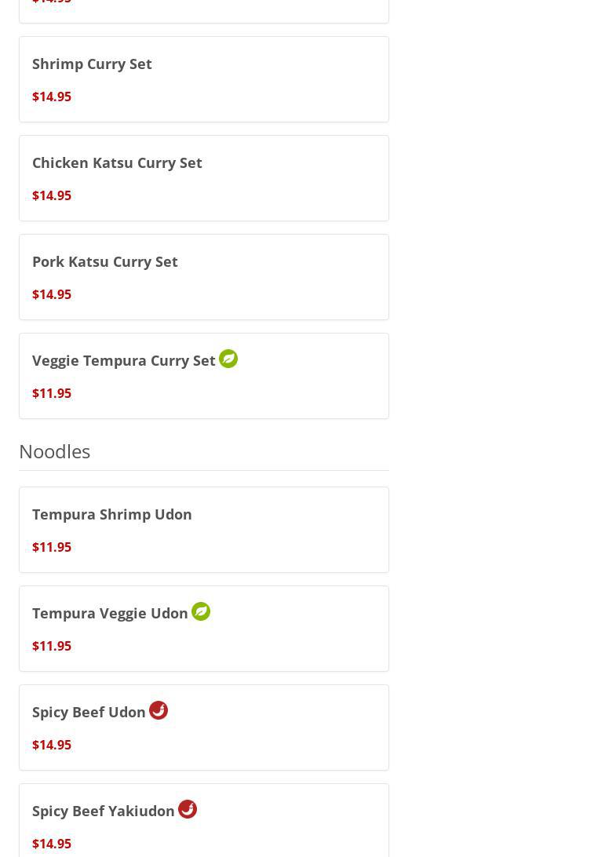Click the $14.95 price under Shrimp Curry Set
This screenshot has width=616, height=857.
(52, 97)
